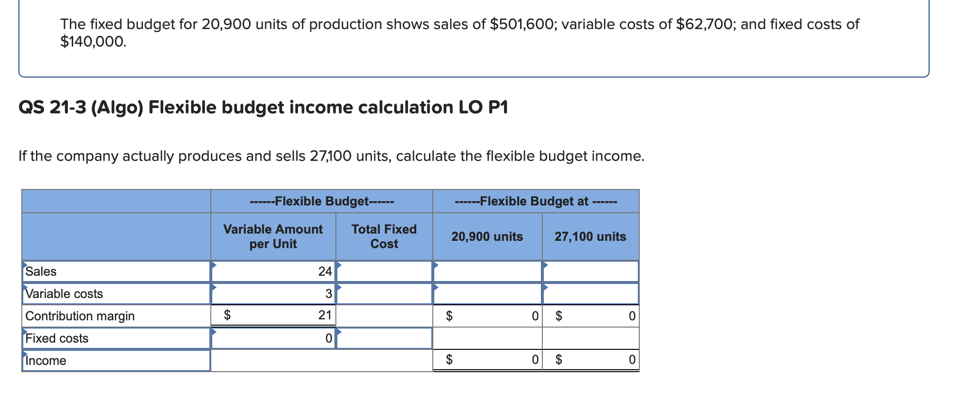Click Sales cell under 20,900 units

488,271
